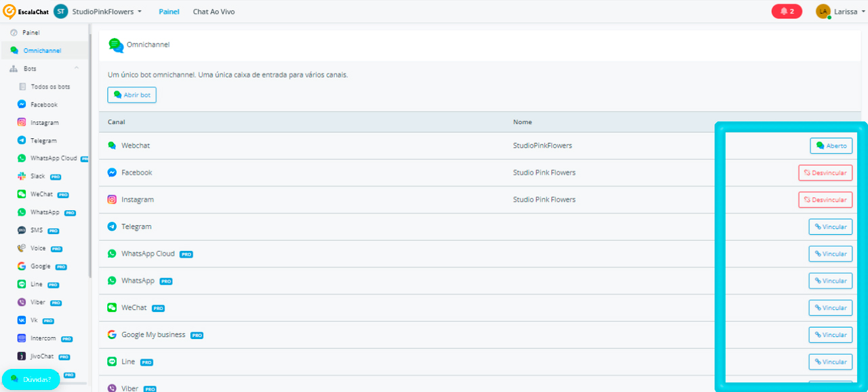Open Google bot in sidebar

tap(41, 267)
